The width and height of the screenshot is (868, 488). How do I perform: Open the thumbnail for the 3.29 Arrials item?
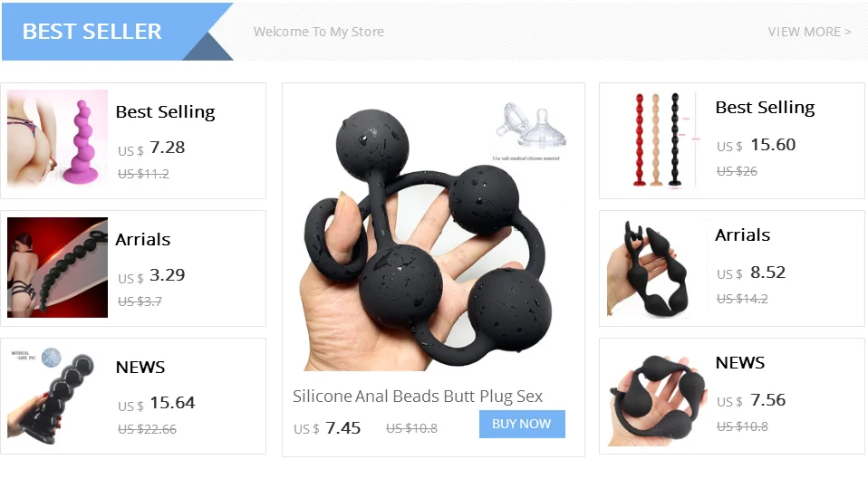click(x=58, y=267)
